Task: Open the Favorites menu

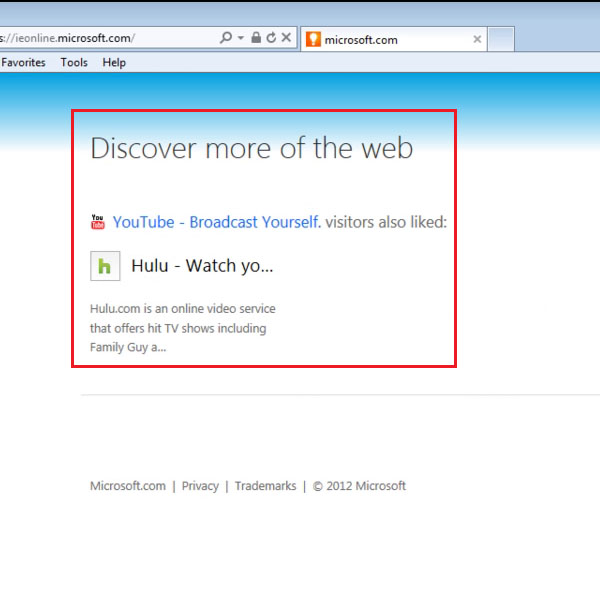Action: pos(23,62)
